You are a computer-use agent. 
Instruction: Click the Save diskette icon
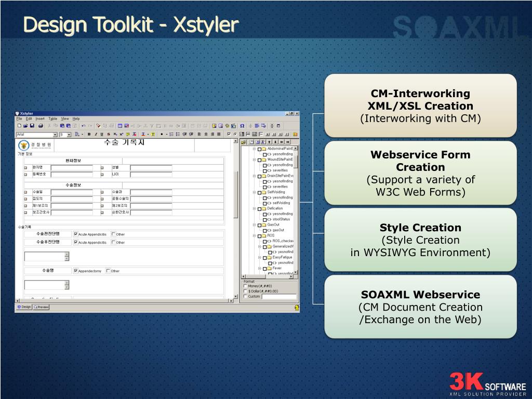(x=32, y=126)
